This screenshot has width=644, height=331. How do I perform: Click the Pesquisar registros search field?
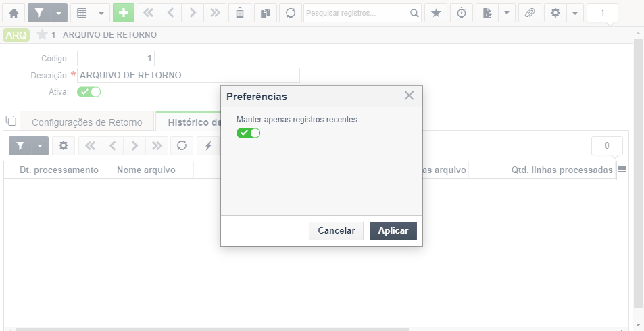click(357, 13)
